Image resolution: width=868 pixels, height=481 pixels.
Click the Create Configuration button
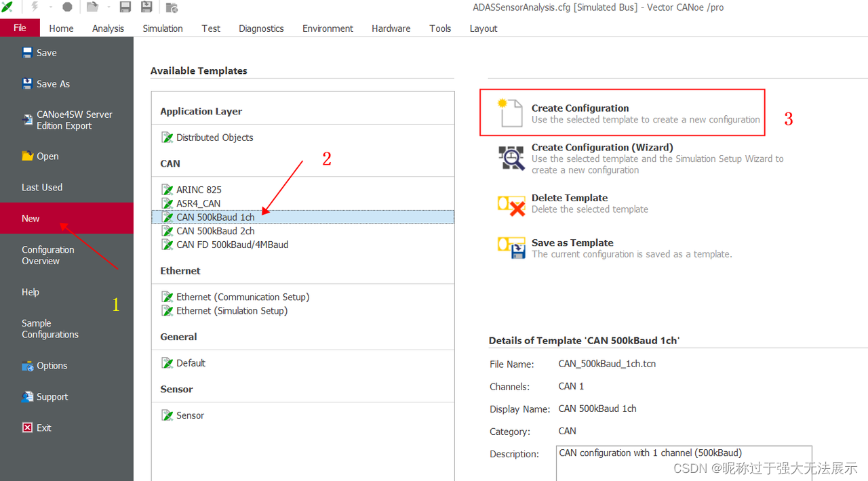click(623, 113)
